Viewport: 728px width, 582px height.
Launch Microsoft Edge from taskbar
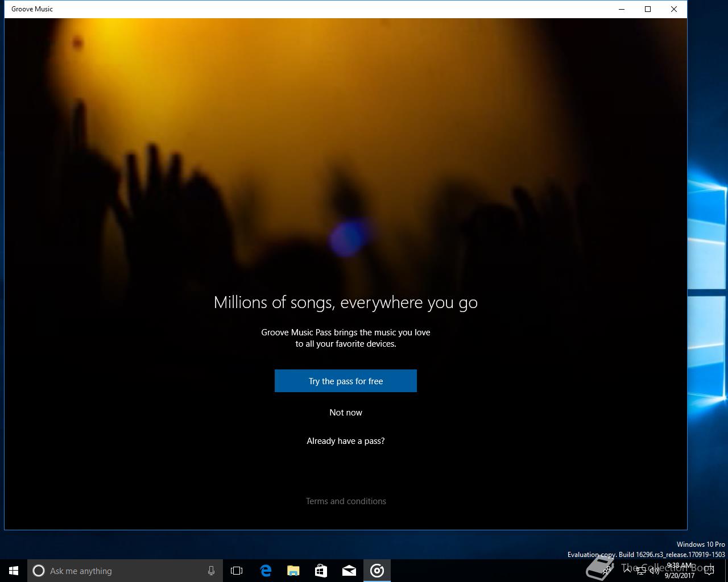click(x=266, y=571)
